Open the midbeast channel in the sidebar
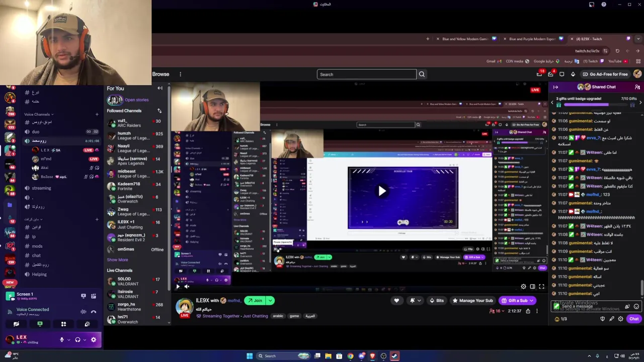 coord(135,173)
